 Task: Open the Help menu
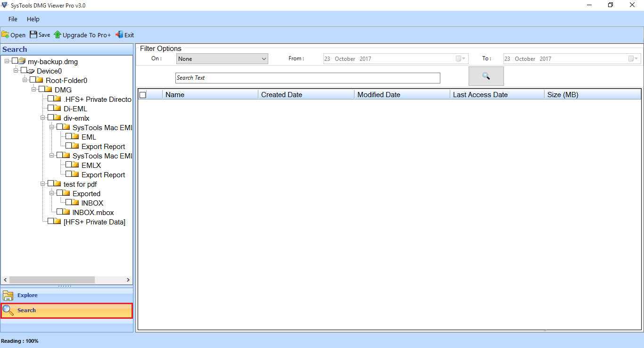tap(33, 19)
